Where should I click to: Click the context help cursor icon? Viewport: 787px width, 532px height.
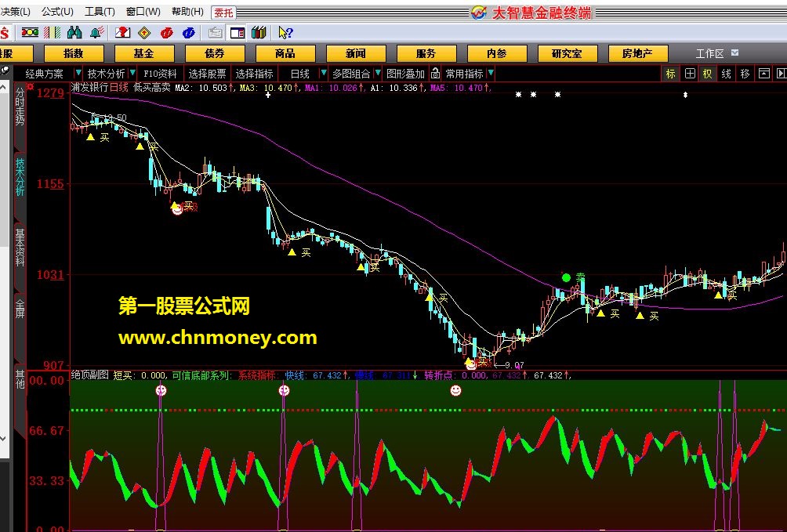coord(285,33)
